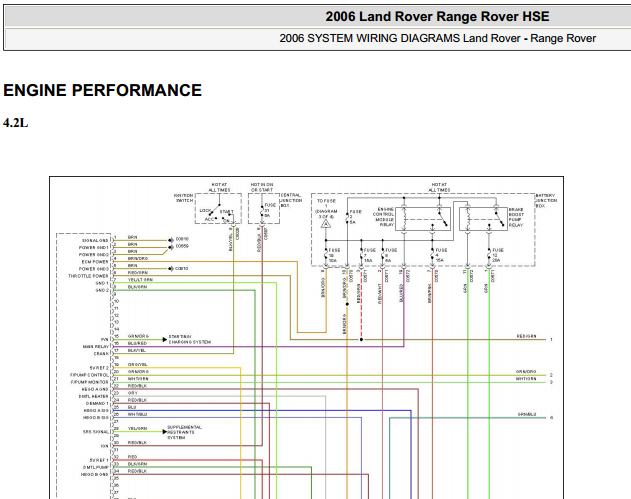
Task: Click the 'ENGINE PERFORMANCE' heading
Action: coord(102,90)
